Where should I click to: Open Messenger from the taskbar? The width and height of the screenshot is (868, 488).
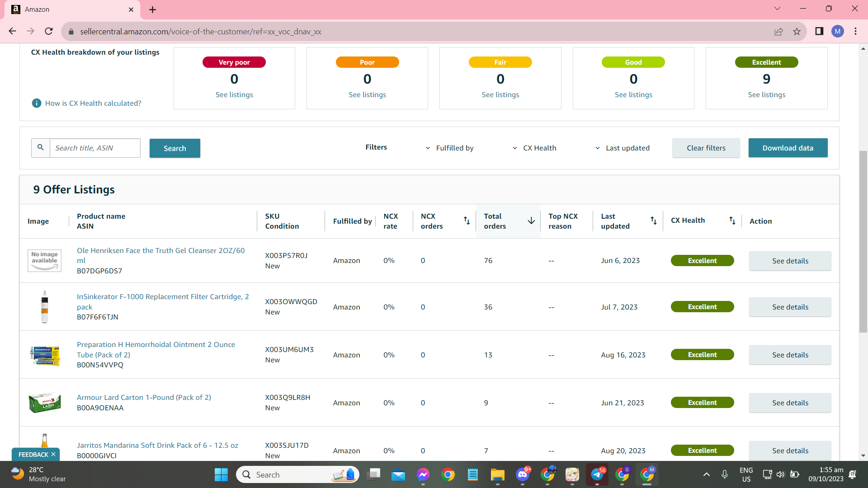423,474
